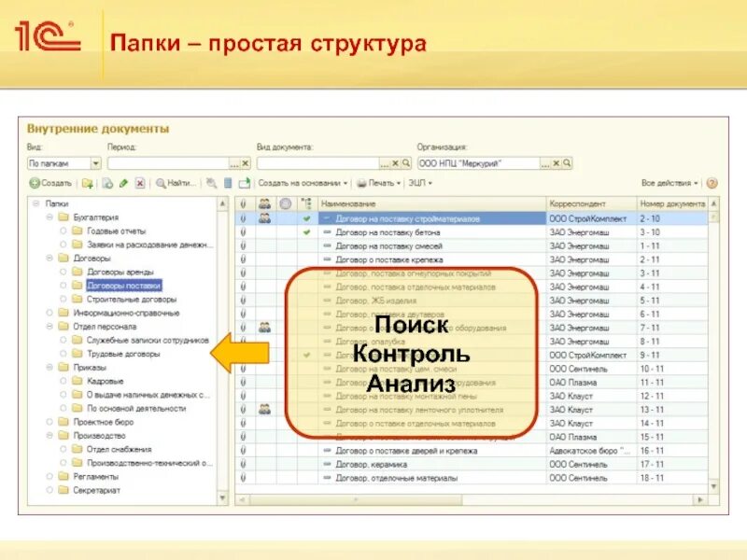Screen dimensions: 747x560
Task: Click the green pencil edit icon
Action: click(x=124, y=183)
